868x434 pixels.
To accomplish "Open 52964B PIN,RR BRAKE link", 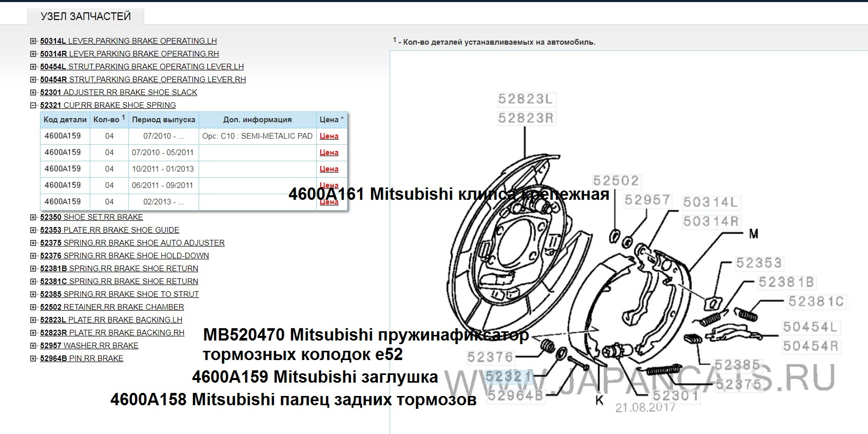I will [x=82, y=358].
